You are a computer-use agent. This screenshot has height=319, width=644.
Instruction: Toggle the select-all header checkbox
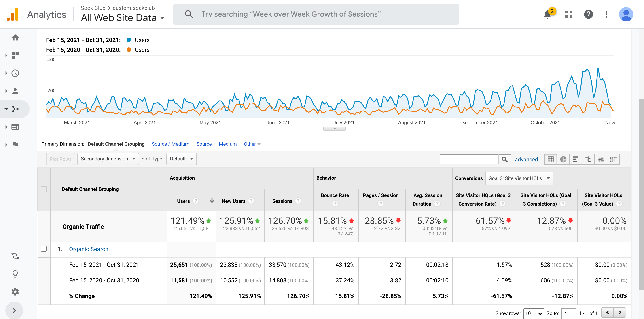44,189
